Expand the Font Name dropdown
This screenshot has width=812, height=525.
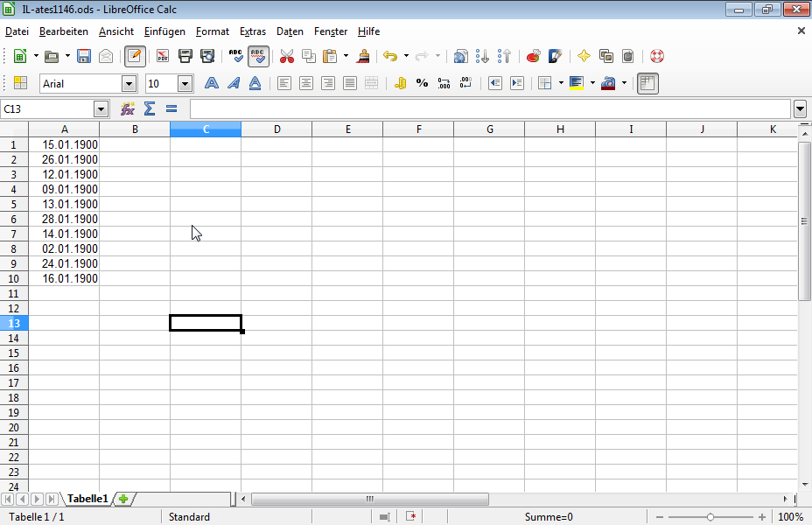point(129,83)
